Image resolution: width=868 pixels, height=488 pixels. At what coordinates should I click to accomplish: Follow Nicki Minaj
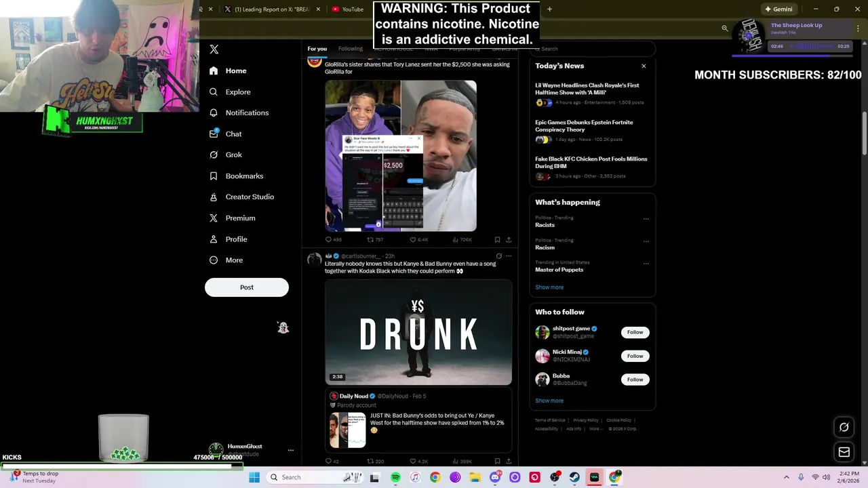[x=635, y=356]
